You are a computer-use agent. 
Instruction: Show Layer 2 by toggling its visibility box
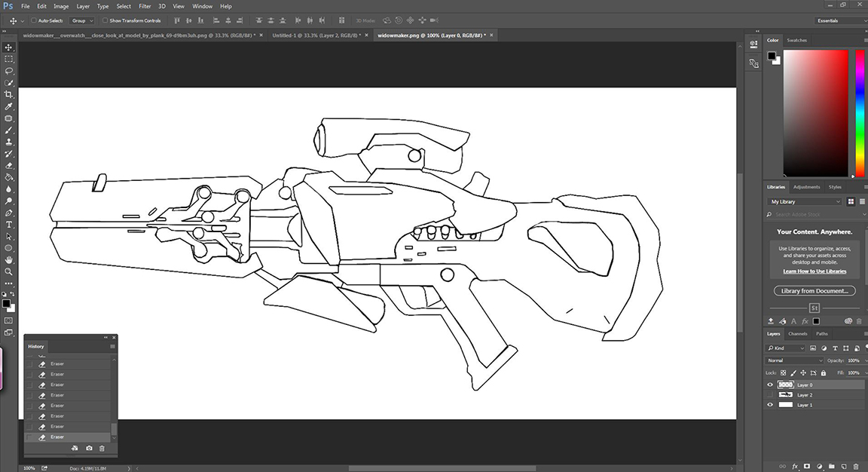(769, 394)
